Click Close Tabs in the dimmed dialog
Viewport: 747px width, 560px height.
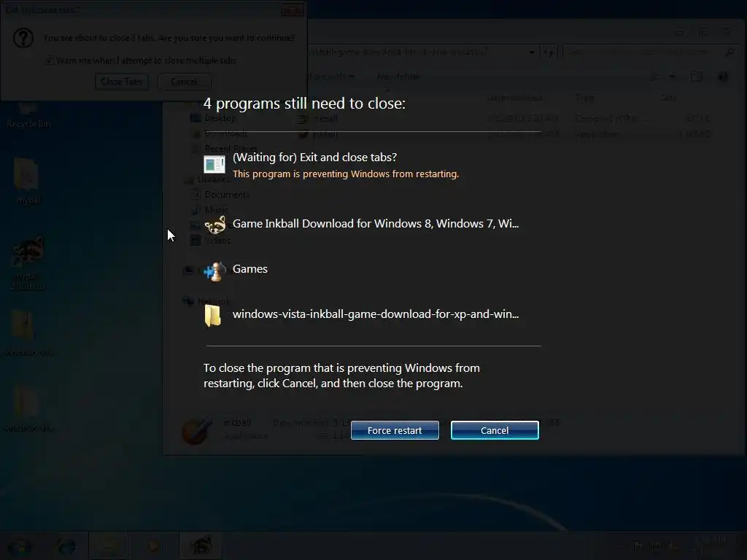[121, 82]
